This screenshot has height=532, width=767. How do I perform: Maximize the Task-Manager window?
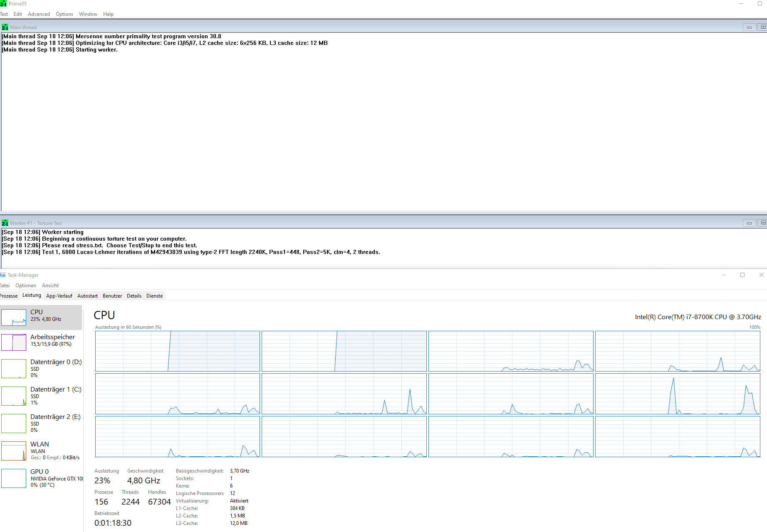[x=742, y=275]
